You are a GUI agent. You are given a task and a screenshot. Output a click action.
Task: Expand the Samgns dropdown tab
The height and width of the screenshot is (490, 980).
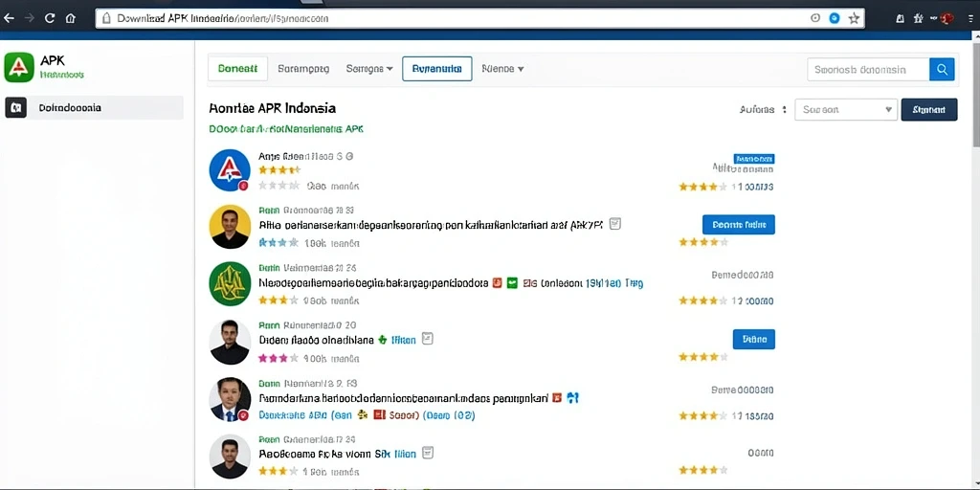tap(369, 69)
